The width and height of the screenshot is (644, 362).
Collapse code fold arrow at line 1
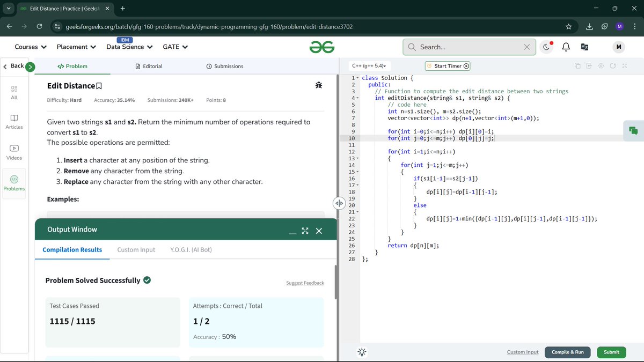[357, 78]
